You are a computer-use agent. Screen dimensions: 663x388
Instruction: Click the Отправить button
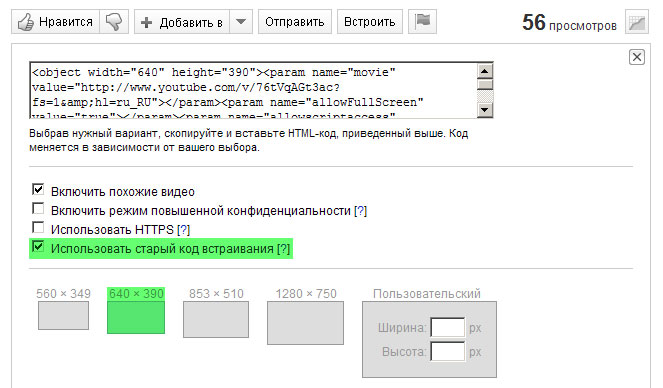(295, 22)
